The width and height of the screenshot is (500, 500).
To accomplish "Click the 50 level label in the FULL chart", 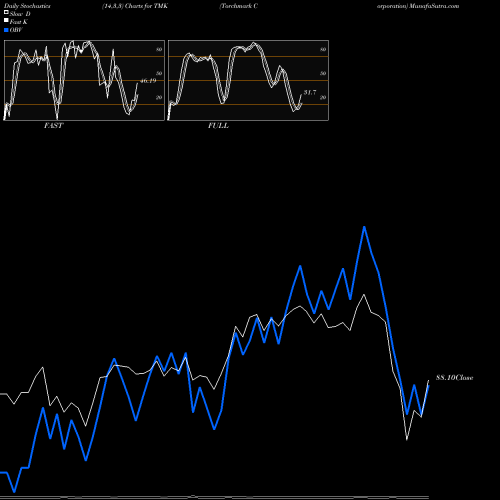I will pos(323,73).
